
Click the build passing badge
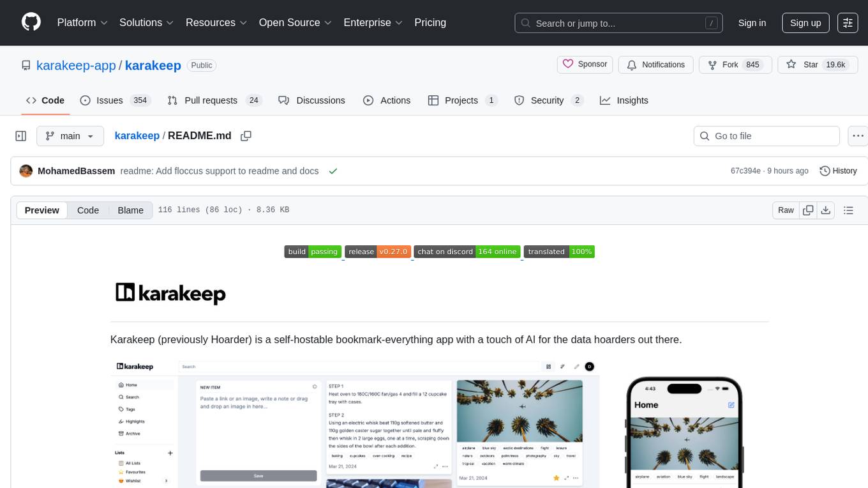click(313, 252)
